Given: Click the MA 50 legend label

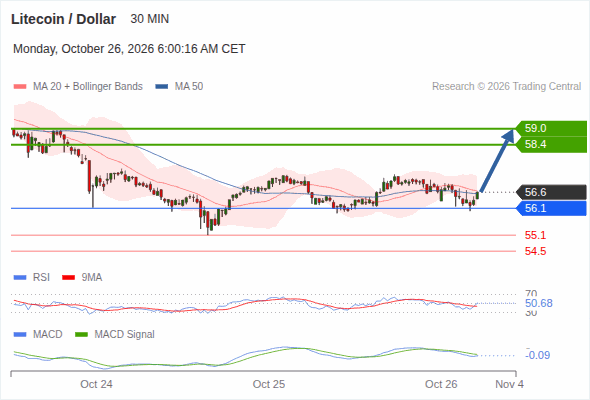Looking at the screenshot, I should pyautogui.click(x=189, y=87).
